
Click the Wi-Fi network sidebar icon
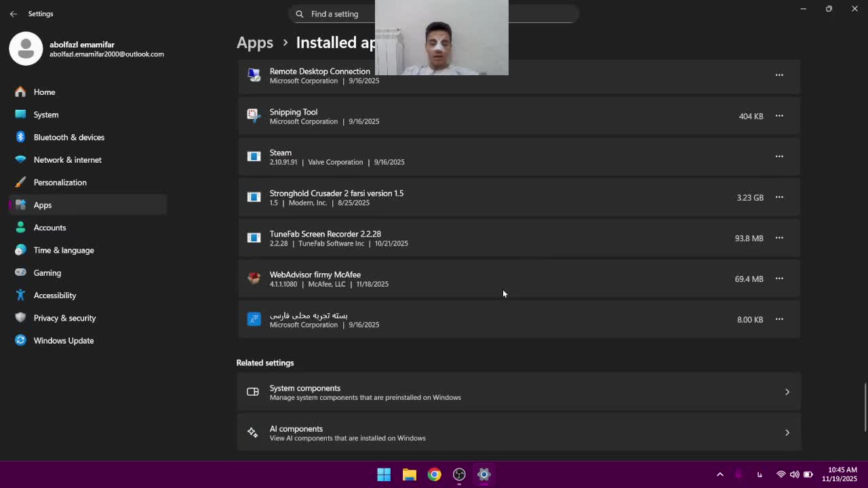pos(20,160)
